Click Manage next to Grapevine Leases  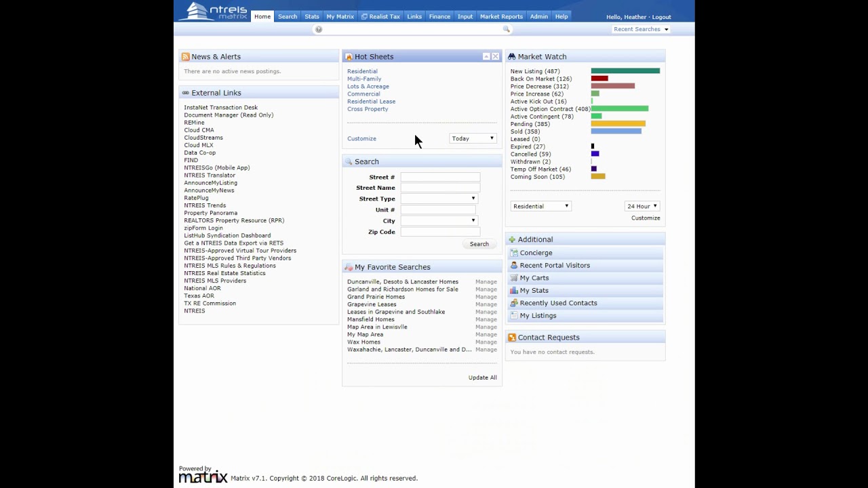coord(486,304)
